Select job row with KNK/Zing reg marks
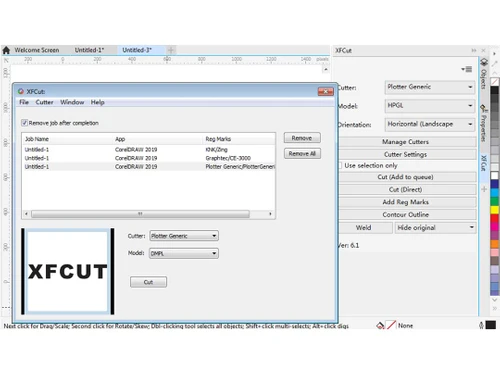Screen dimensions: 500x375 click(x=149, y=149)
